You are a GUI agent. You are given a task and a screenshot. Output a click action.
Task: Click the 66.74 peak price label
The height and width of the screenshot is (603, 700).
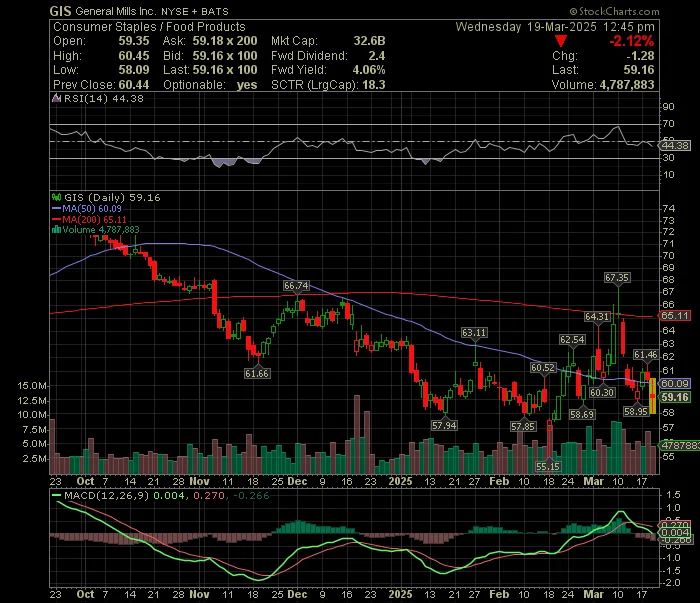296,286
